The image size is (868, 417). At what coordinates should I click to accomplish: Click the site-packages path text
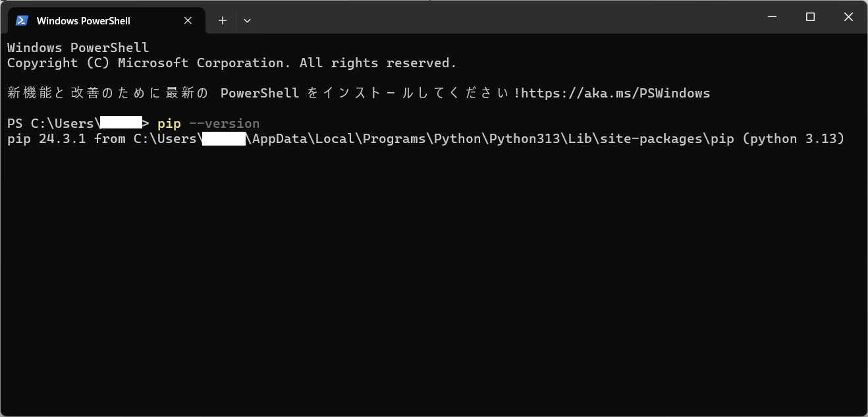[x=652, y=138]
